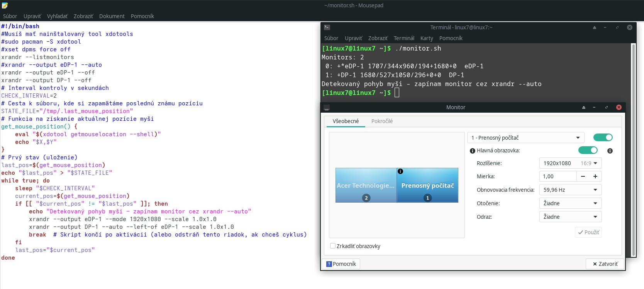This screenshot has width=644, height=289.
Task: Click info icon left of Hlavná obrazovka label
Action: [472, 151]
